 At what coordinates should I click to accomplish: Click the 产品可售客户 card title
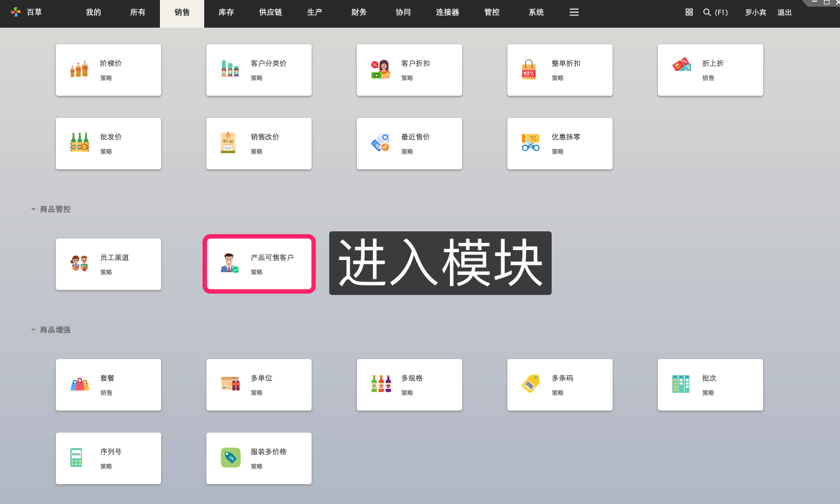tap(272, 257)
